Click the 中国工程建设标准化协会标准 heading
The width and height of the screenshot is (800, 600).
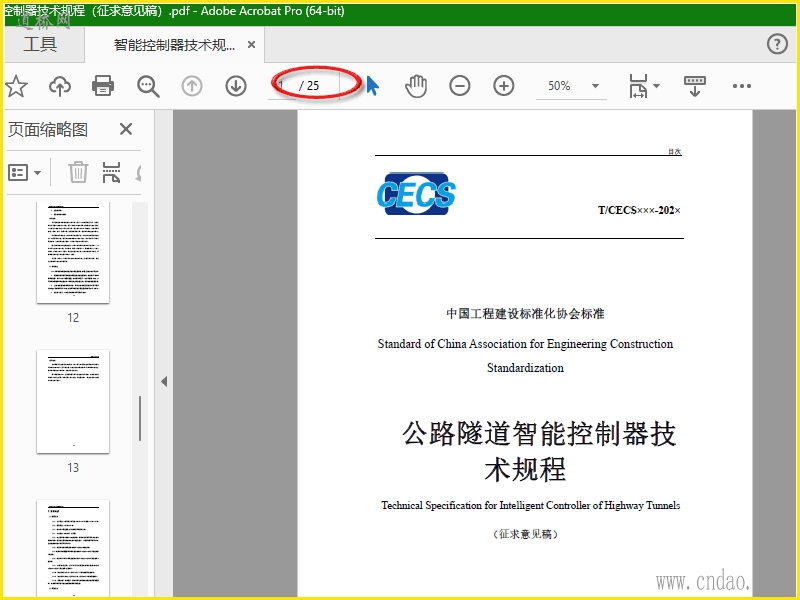click(525, 313)
